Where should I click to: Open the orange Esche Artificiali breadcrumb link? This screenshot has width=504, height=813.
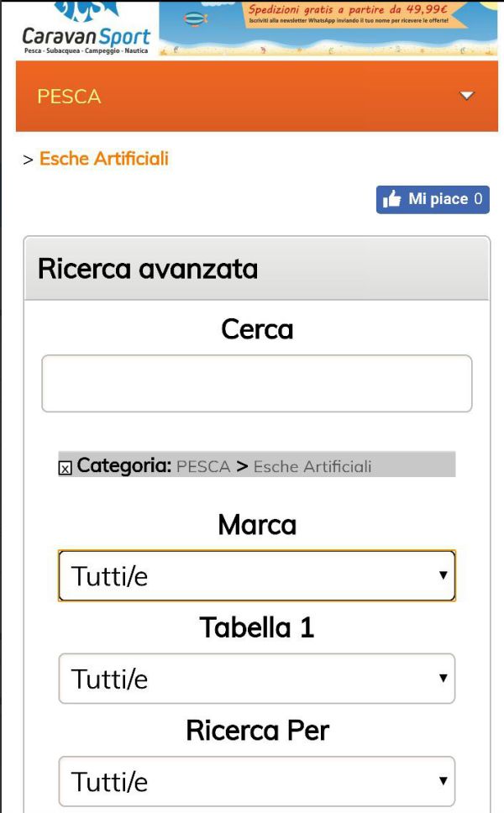coord(104,158)
